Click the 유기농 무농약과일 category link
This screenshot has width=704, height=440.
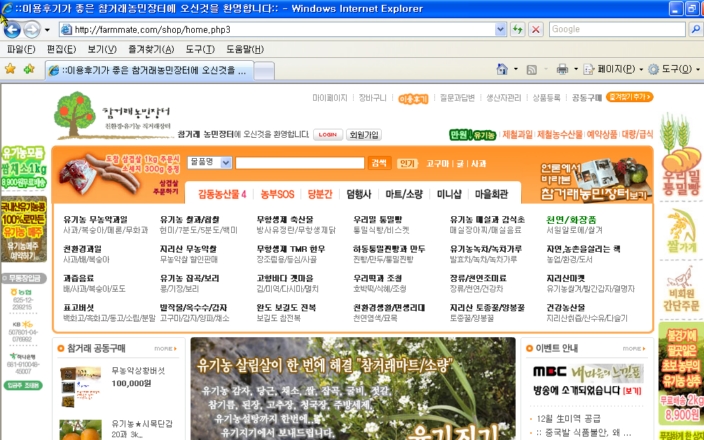[x=95, y=220]
